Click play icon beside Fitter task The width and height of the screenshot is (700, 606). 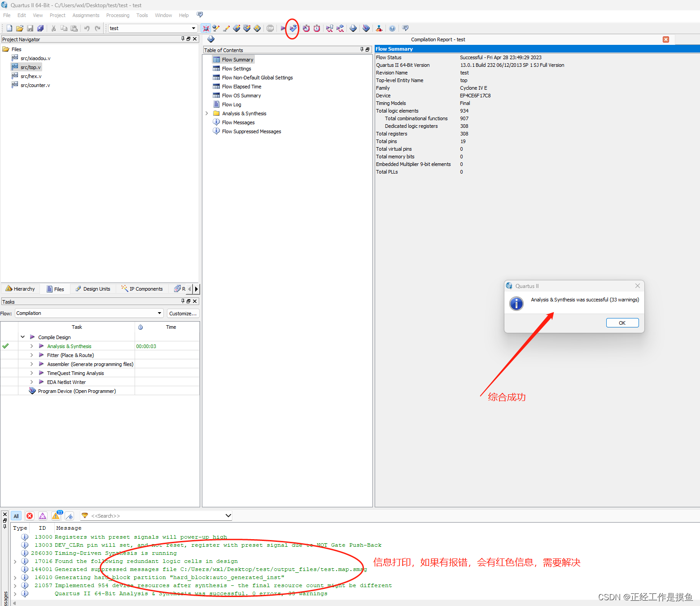pos(41,355)
